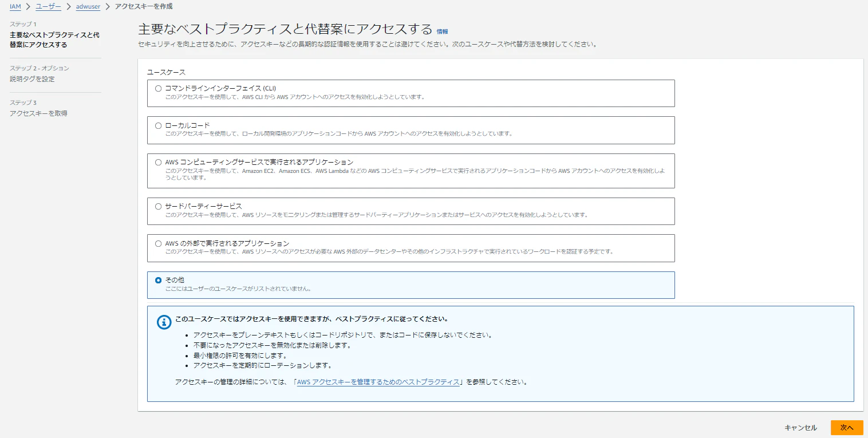
Task: Click the ここにはユーザーのユースケースがリストされていません description
Action: coord(238,289)
